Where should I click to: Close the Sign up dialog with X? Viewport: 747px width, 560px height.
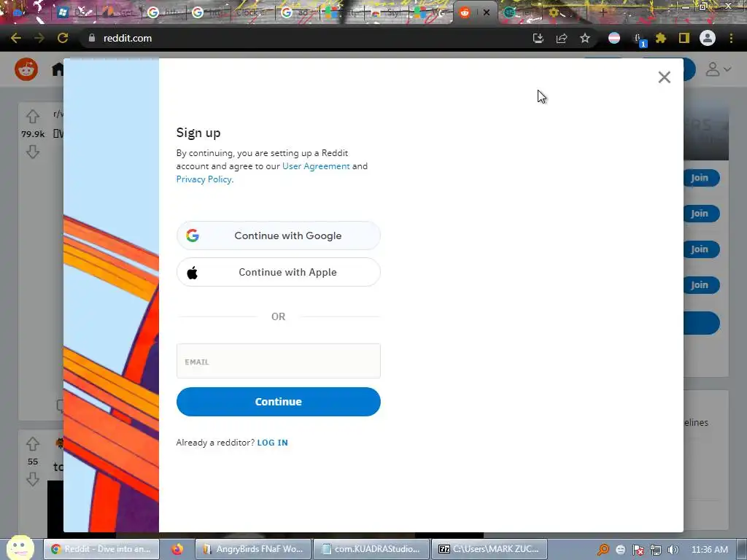coord(664,77)
